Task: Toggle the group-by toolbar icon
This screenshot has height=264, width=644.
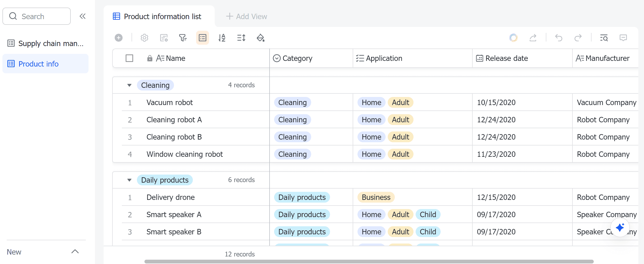Action: tap(203, 38)
